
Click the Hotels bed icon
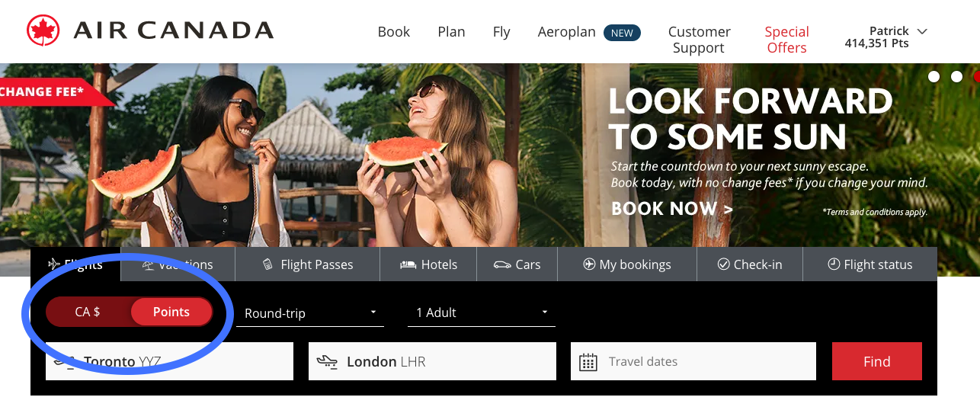[408, 264]
